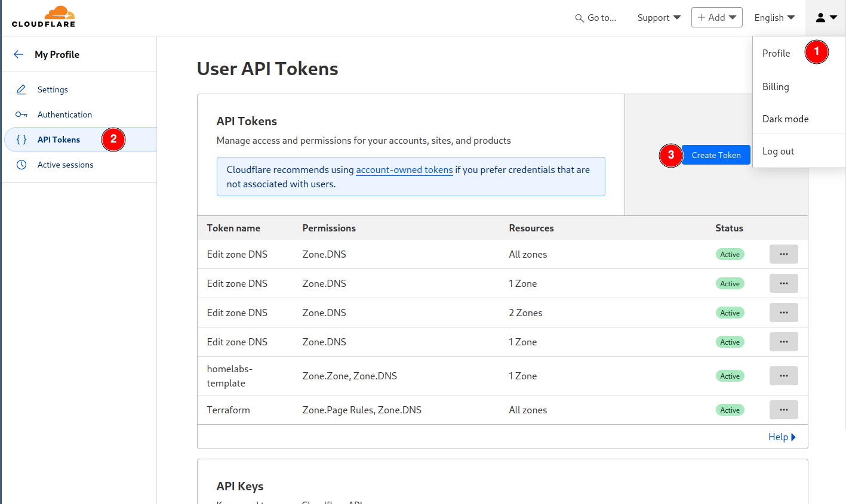The width and height of the screenshot is (846, 504).
Task: Click the Resources column header
Action: 531,228
